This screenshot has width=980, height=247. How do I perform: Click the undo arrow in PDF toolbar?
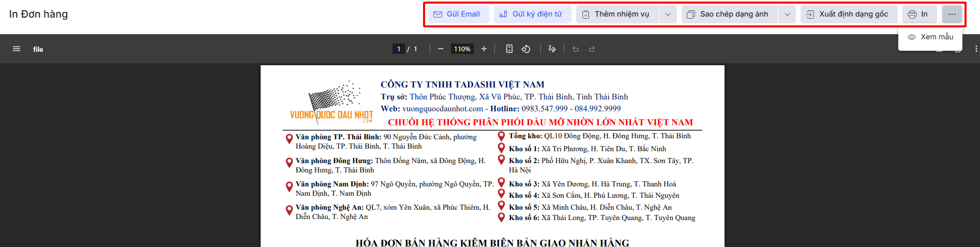(576, 49)
